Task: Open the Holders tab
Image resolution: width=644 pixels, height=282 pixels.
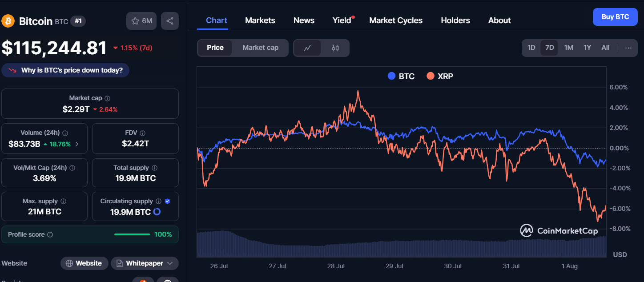Action: pyautogui.click(x=455, y=20)
